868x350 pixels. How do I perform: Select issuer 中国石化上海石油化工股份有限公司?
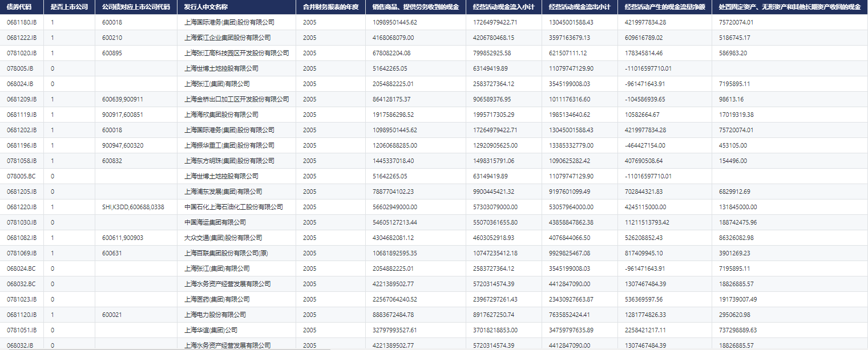(x=233, y=207)
